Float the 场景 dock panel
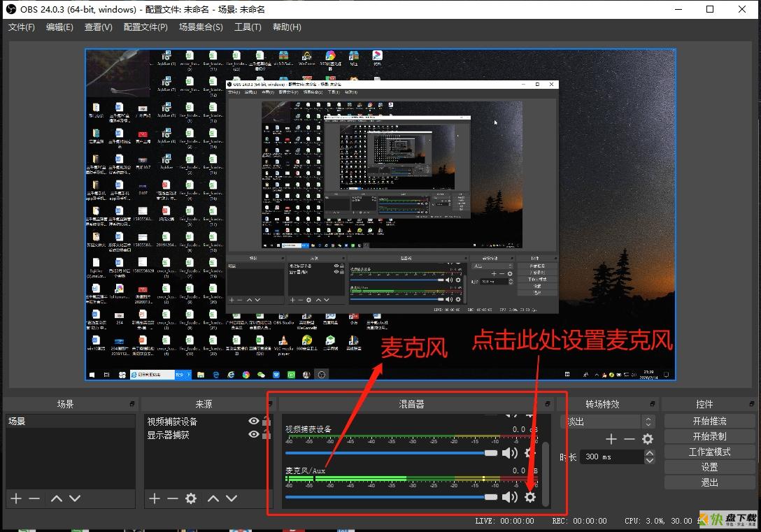This screenshot has height=532, width=761. click(132, 404)
